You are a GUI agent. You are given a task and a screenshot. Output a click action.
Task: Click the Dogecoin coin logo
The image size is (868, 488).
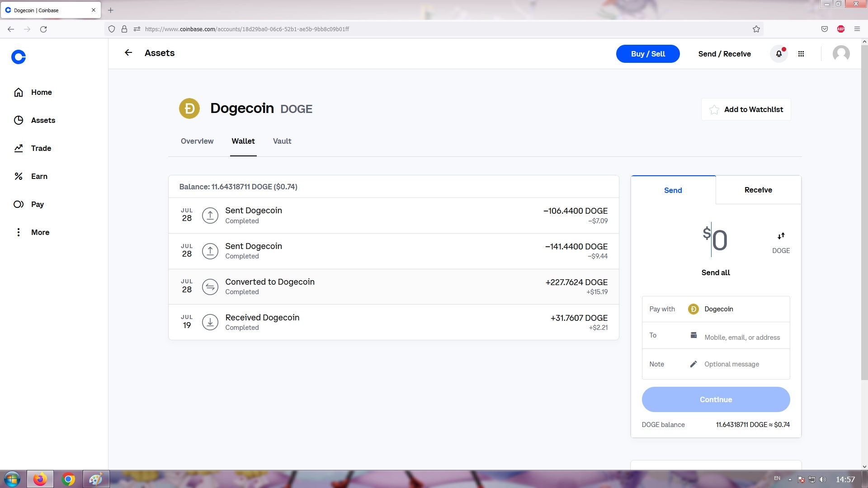(189, 108)
